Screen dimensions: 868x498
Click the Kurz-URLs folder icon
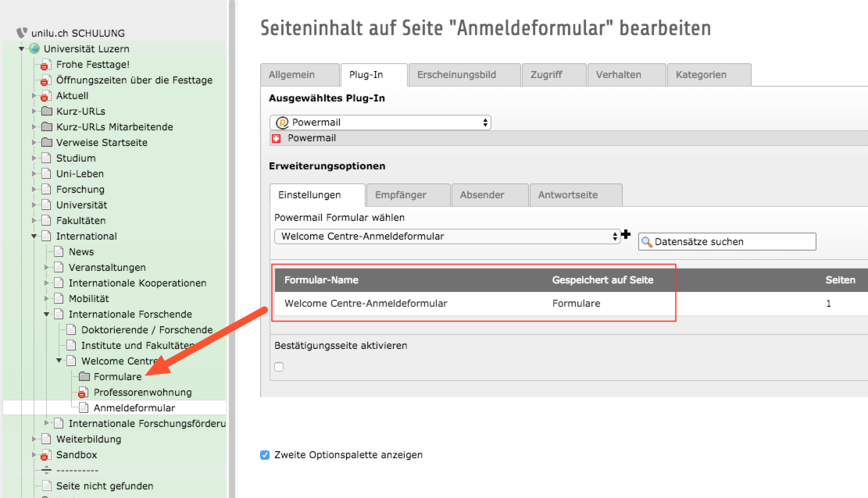pos(47,111)
